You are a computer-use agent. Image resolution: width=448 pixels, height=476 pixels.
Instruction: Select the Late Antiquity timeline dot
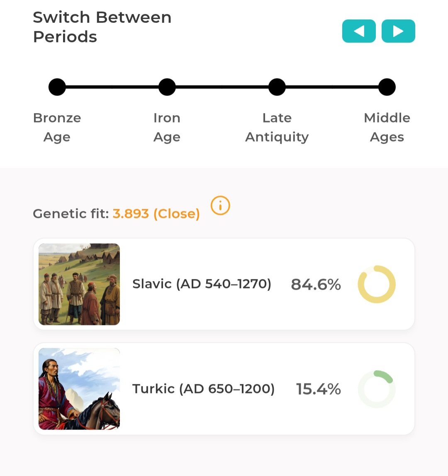point(277,87)
